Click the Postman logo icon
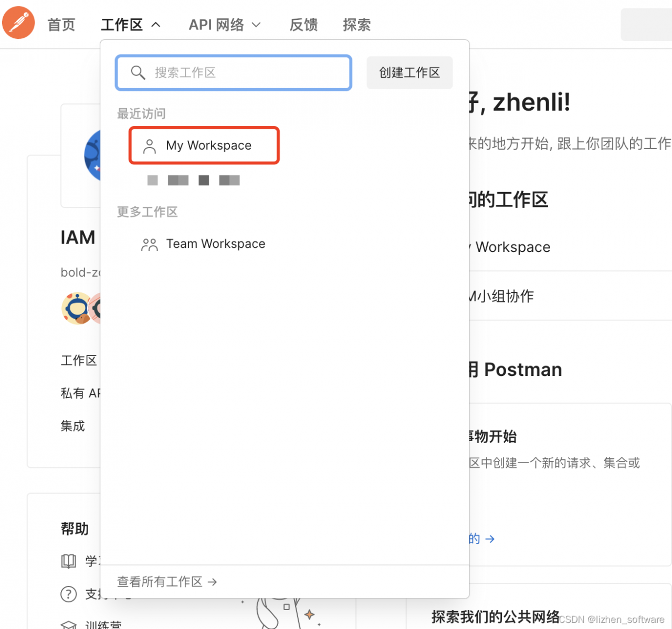Image resolution: width=672 pixels, height=629 pixels. (18, 23)
